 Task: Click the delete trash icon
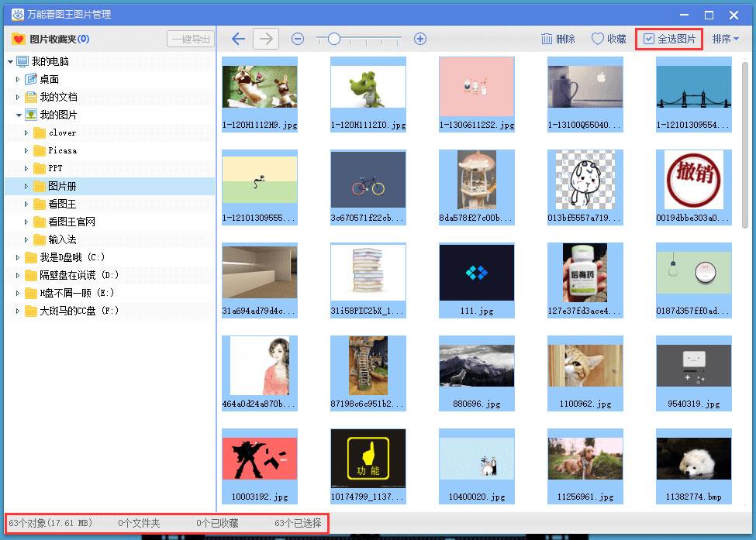coord(547,39)
